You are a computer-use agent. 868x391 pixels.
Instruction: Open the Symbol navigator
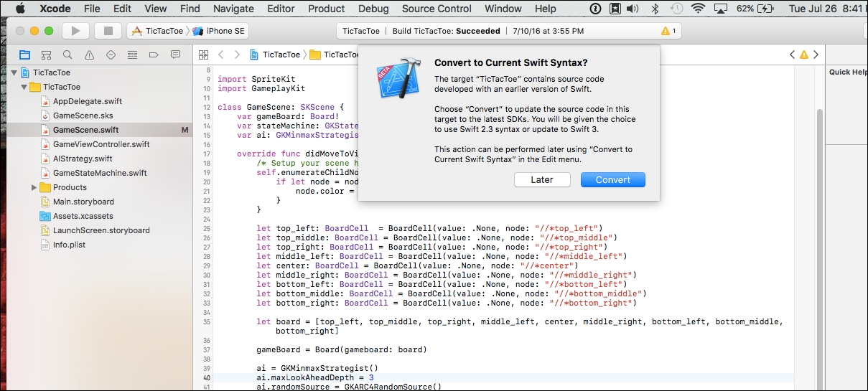pyautogui.click(x=46, y=55)
